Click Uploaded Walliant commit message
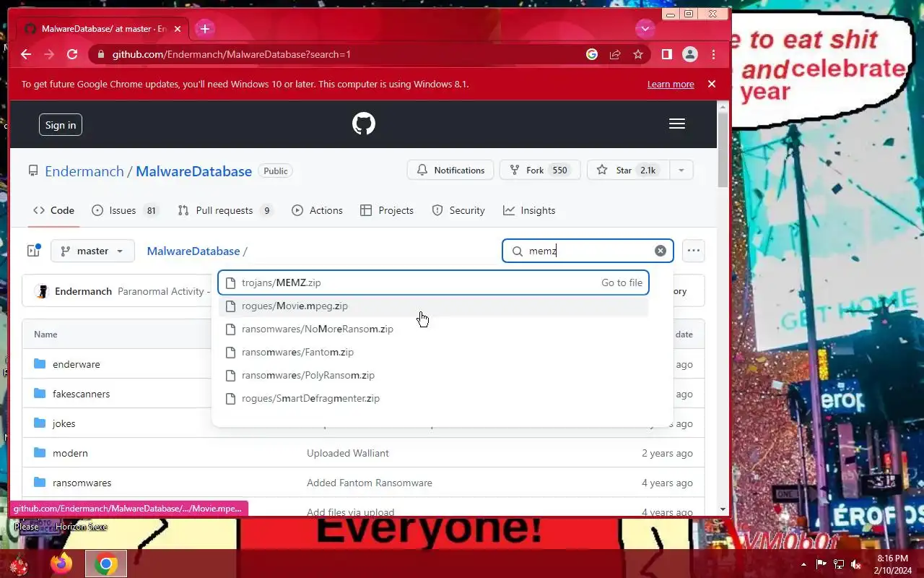The image size is (924, 578). point(348,453)
